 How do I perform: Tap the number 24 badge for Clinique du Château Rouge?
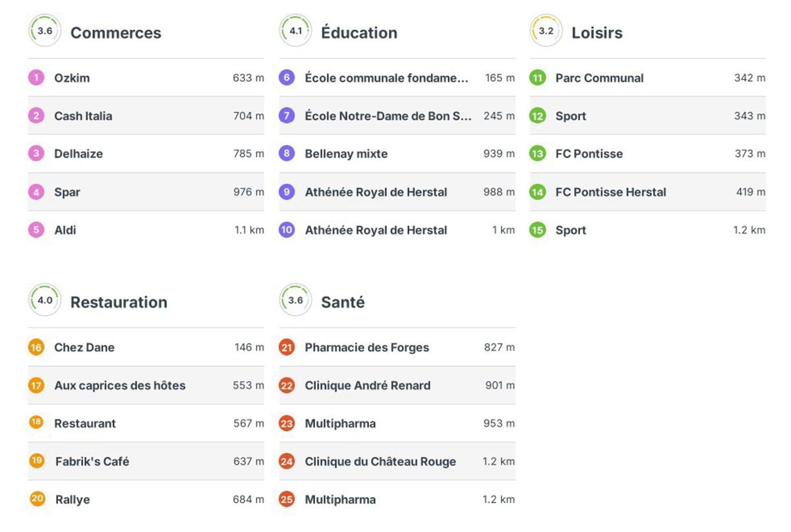pyautogui.click(x=287, y=461)
